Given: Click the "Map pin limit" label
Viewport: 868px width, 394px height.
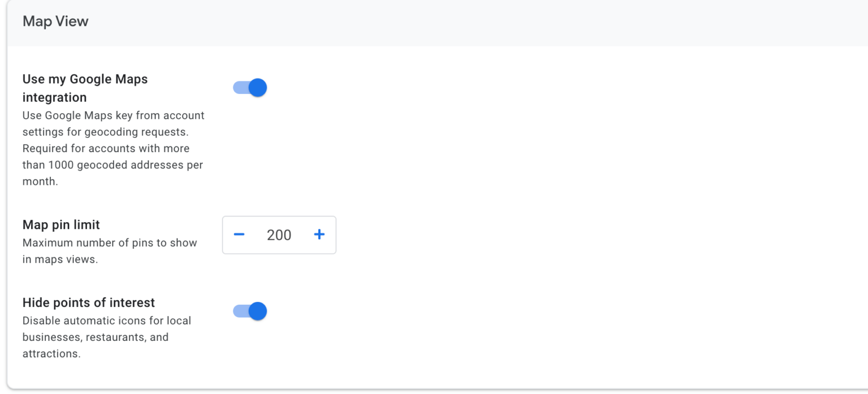Looking at the screenshot, I should (x=60, y=224).
